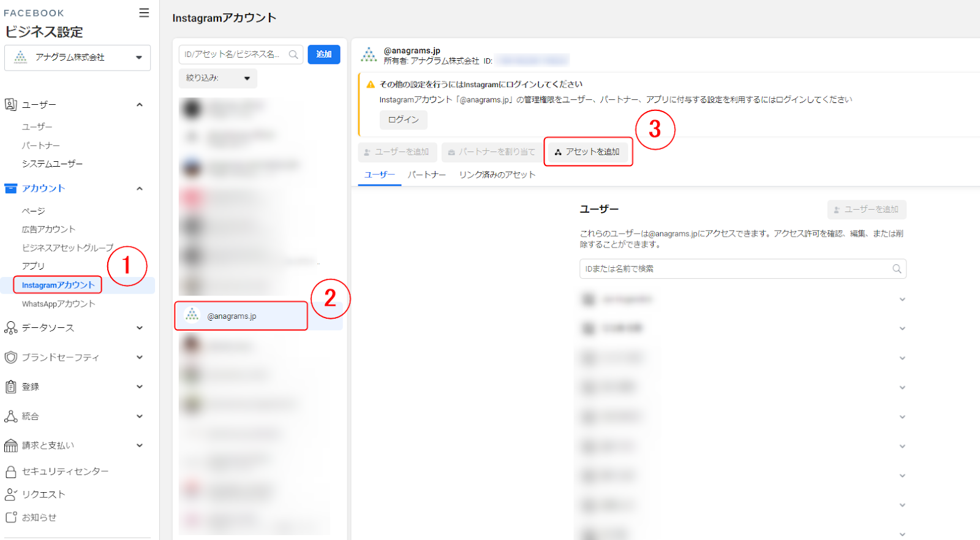
Task: Click the リクエスト person icon
Action: 10,495
